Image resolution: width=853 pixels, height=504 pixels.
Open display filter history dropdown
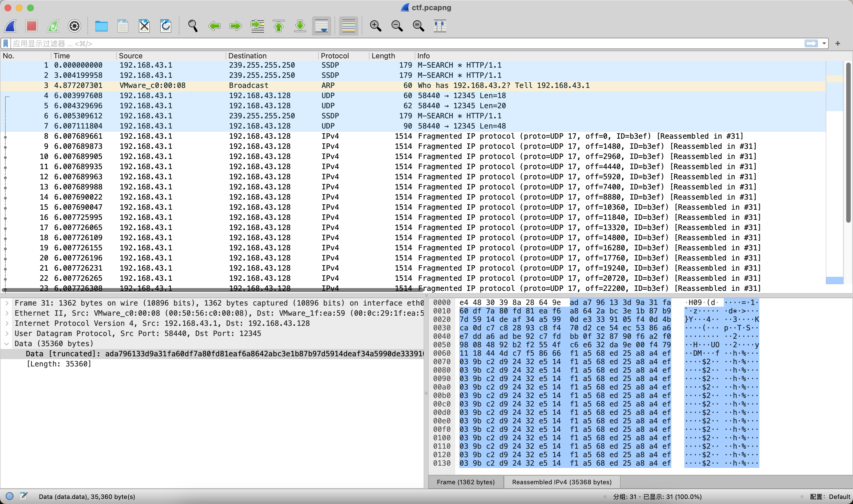point(824,43)
